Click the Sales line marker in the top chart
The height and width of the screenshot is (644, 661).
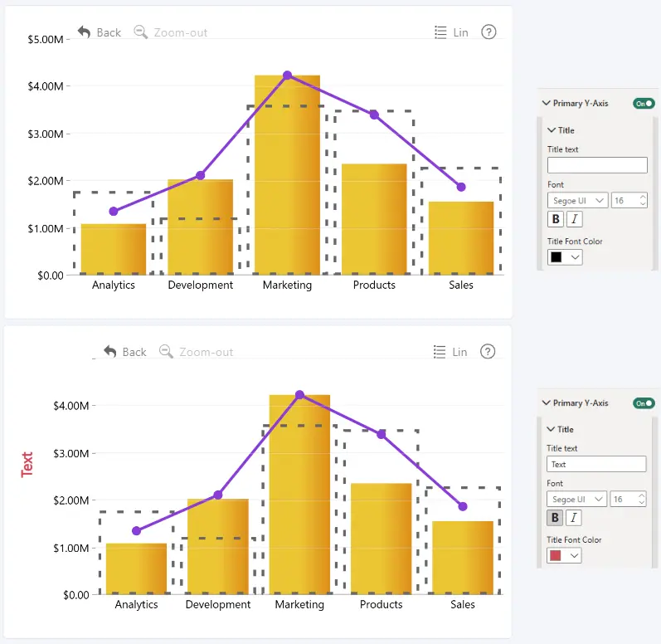[x=461, y=187]
